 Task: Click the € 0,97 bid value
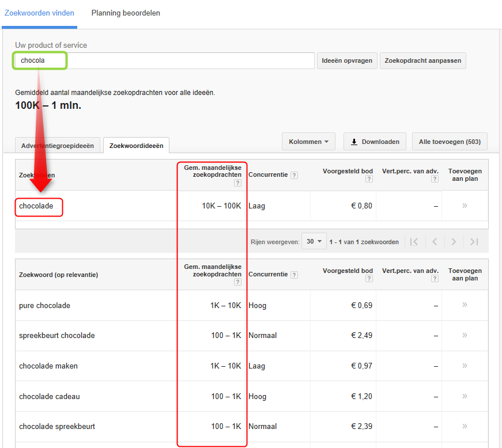362,366
